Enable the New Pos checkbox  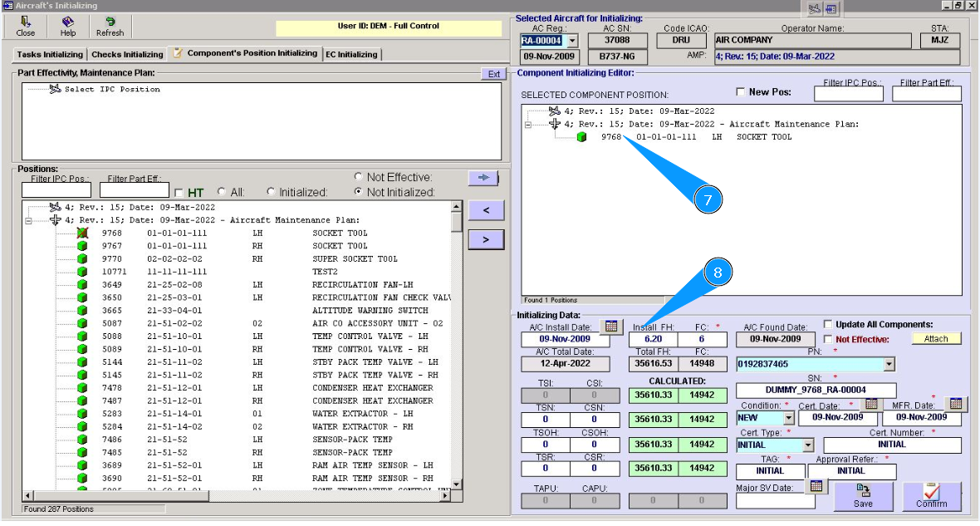tap(741, 92)
